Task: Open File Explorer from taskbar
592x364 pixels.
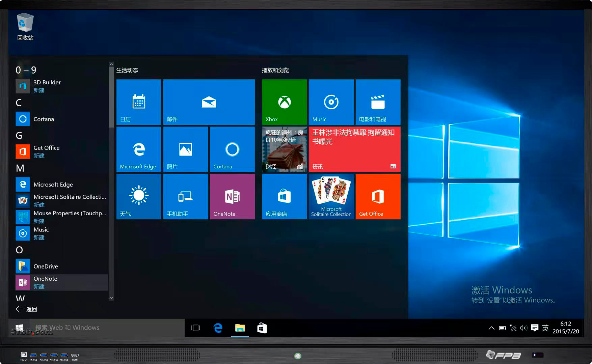Action: coord(240,328)
